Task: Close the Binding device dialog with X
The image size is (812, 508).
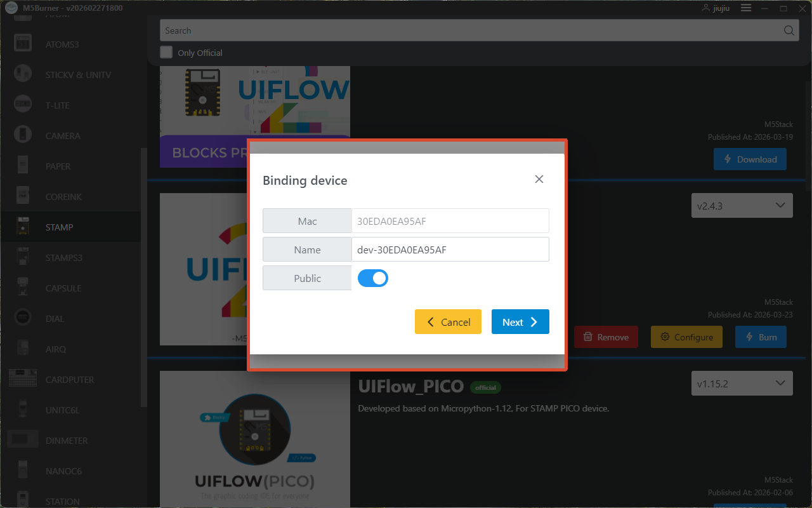Action: pyautogui.click(x=539, y=179)
